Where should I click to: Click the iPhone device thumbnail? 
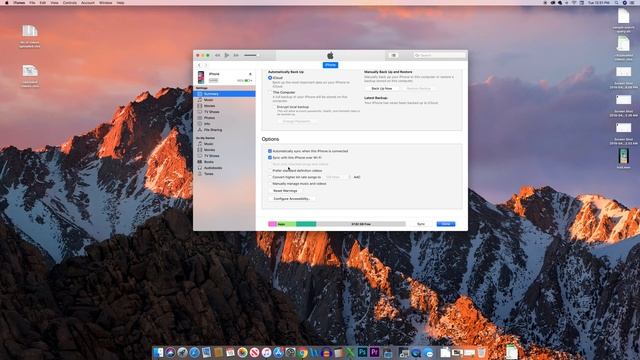click(x=201, y=77)
